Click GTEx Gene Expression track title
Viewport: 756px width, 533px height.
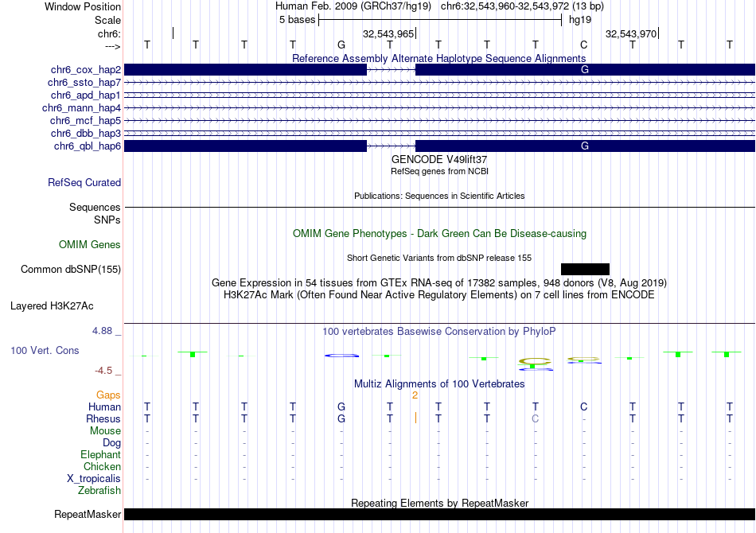point(439,283)
